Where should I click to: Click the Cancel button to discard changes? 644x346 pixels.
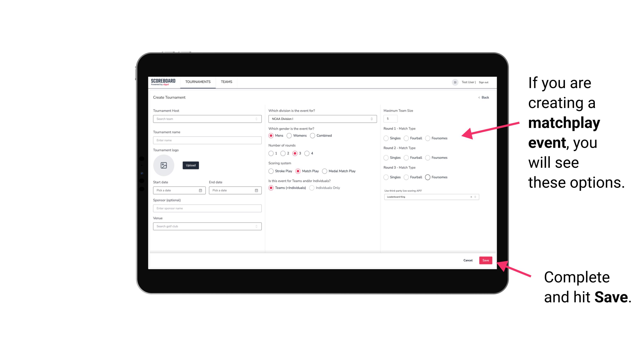(x=467, y=261)
